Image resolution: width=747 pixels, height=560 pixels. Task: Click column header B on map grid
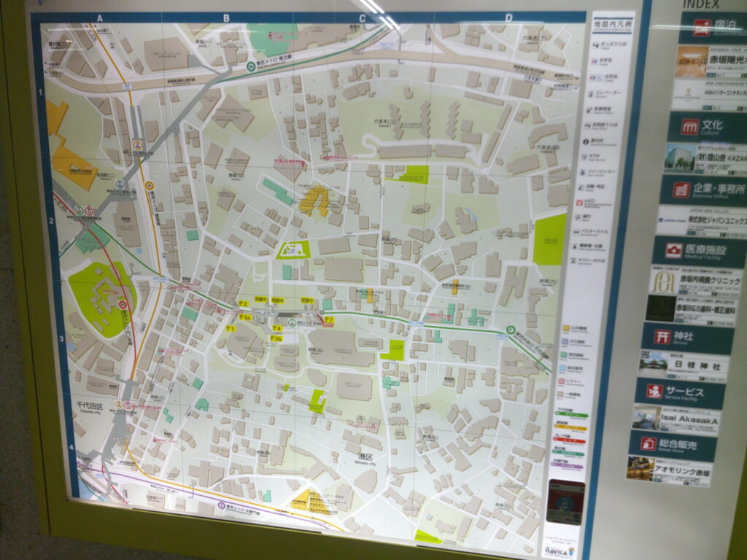coord(226,18)
